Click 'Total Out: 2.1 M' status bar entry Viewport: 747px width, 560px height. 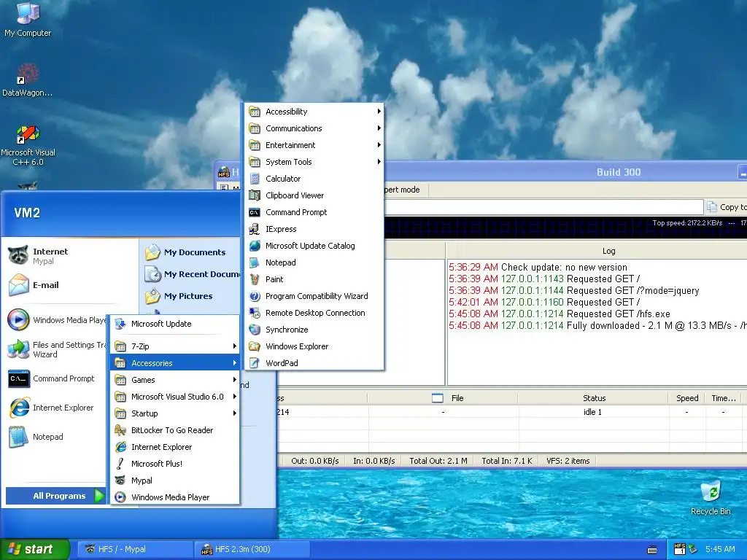click(438, 461)
